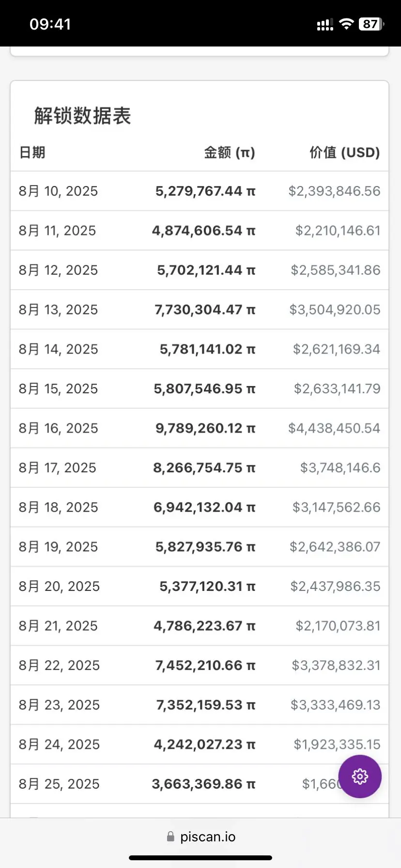Viewport: 401px width, 868px height.
Task: Tap the piscan.io address bar
Action: tap(200, 837)
